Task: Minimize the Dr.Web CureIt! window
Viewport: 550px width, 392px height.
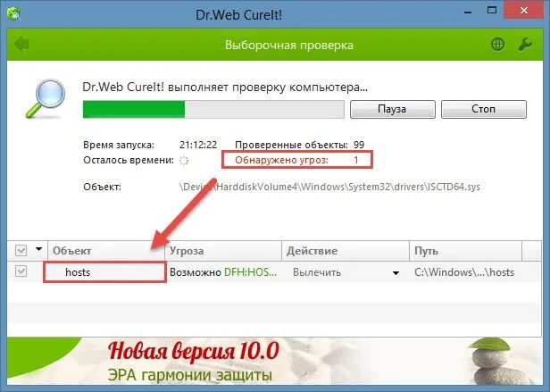Action: tap(468, 12)
